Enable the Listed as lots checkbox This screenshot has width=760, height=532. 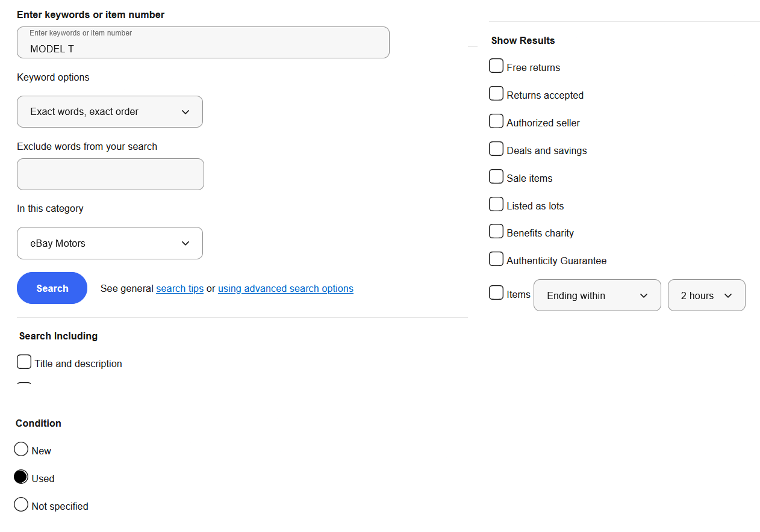[496, 205]
